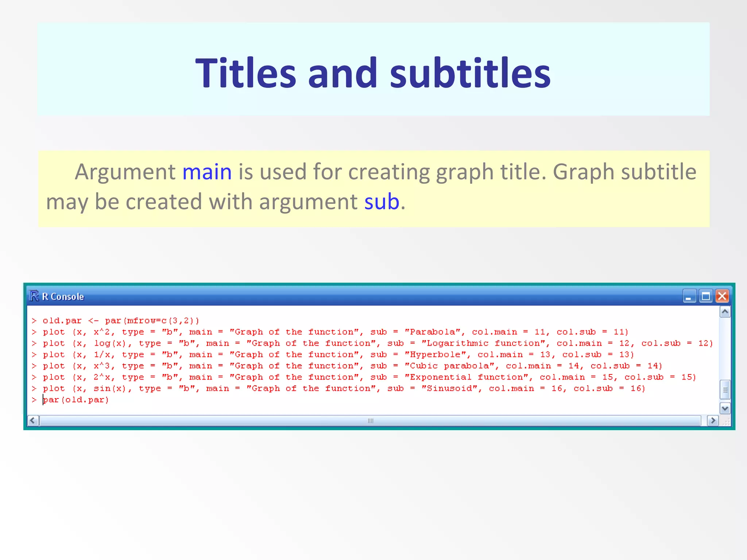The width and height of the screenshot is (747, 560).
Task: Click the vertical scrollbar thumb in R Console
Action: [x=725, y=390]
